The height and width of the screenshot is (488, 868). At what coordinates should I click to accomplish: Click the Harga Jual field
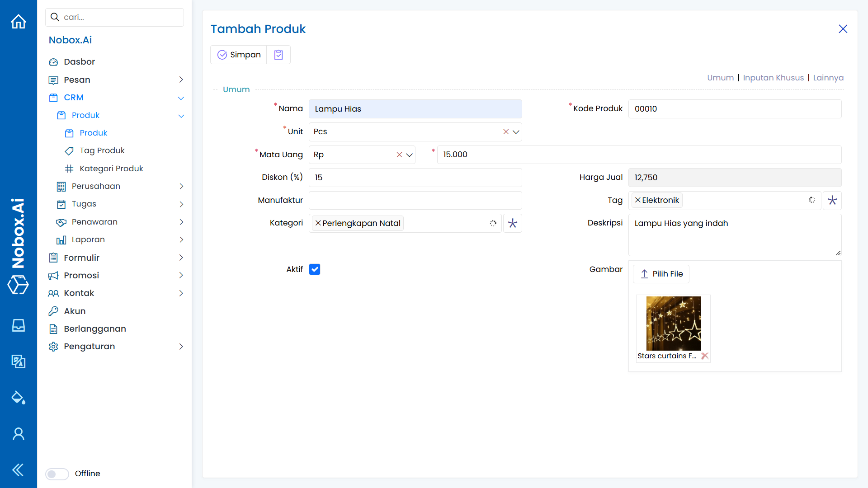coord(735,178)
